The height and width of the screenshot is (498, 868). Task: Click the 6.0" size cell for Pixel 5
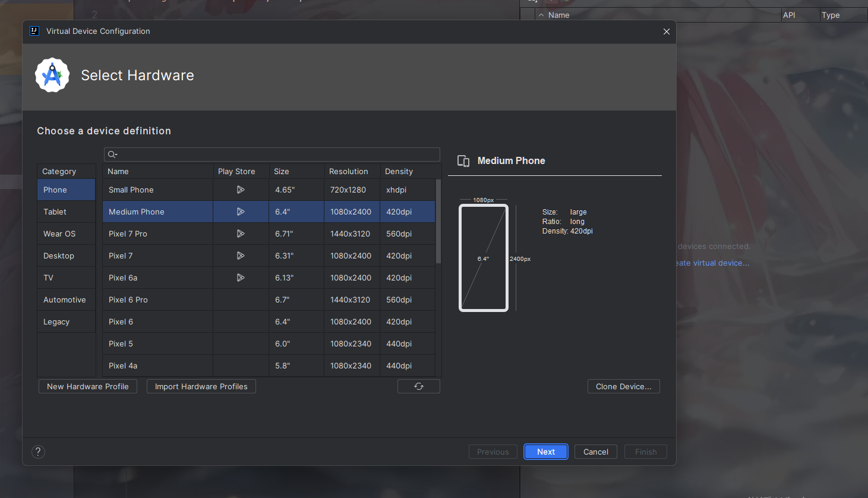pos(296,343)
